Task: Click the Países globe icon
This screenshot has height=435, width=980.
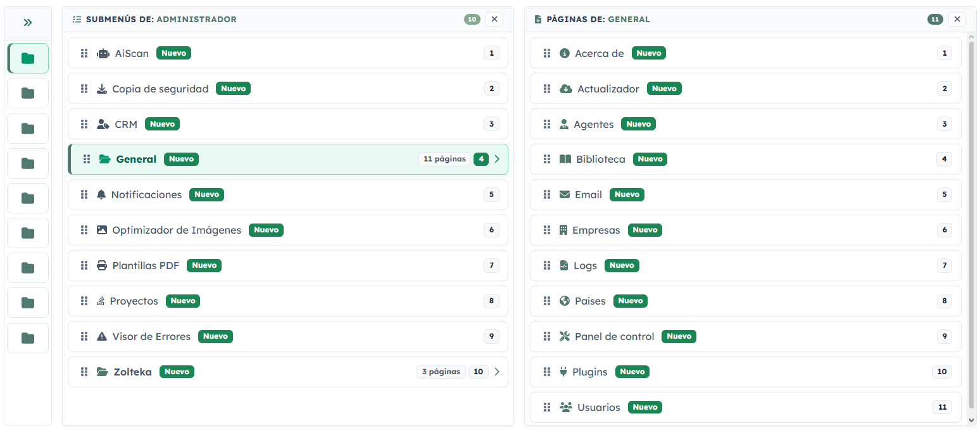Action: [565, 301]
